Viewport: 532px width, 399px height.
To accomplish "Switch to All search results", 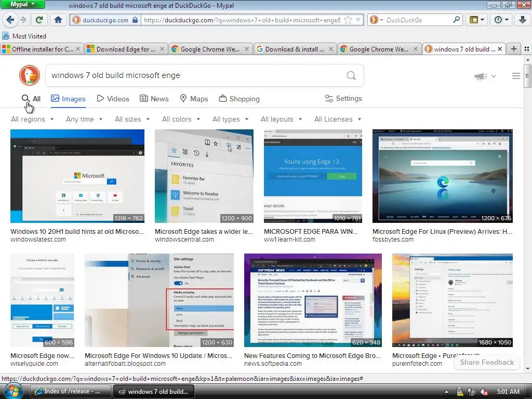I will coord(31,99).
